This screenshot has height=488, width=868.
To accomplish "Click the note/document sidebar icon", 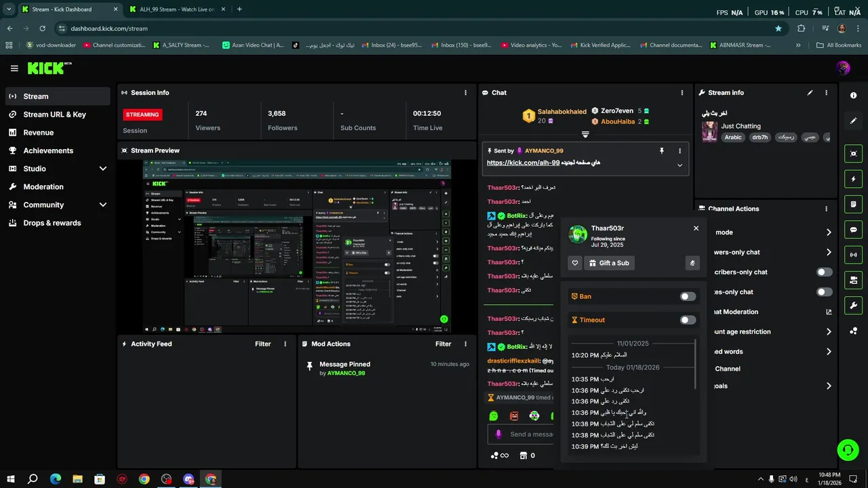I will (854, 204).
